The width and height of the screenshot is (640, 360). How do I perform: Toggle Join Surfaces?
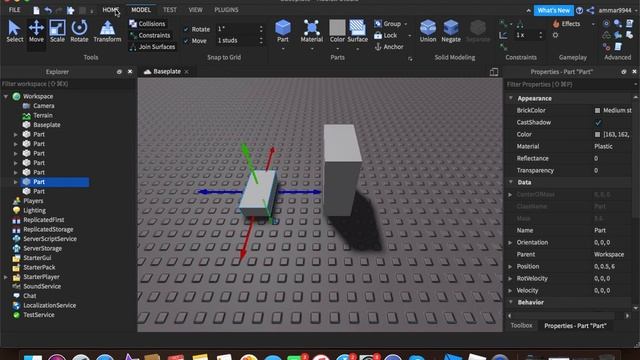[152, 47]
